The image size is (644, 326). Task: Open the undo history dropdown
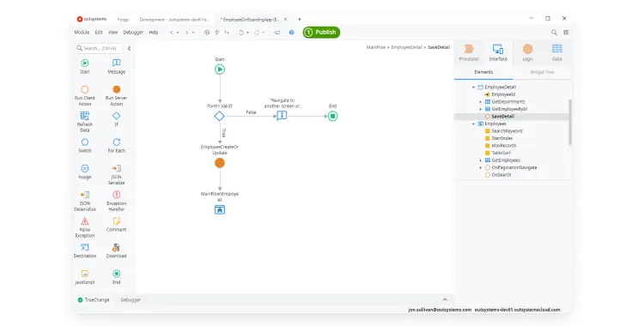pyautogui.click(x=247, y=33)
